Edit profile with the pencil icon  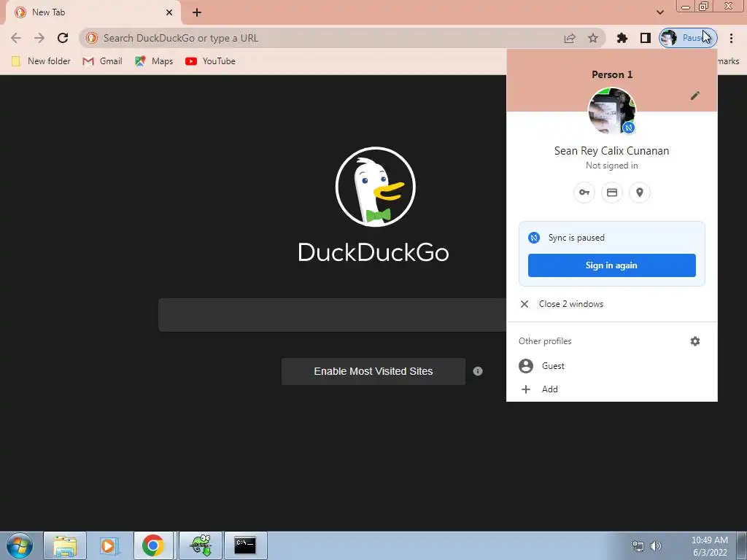pyautogui.click(x=695, y=96)
